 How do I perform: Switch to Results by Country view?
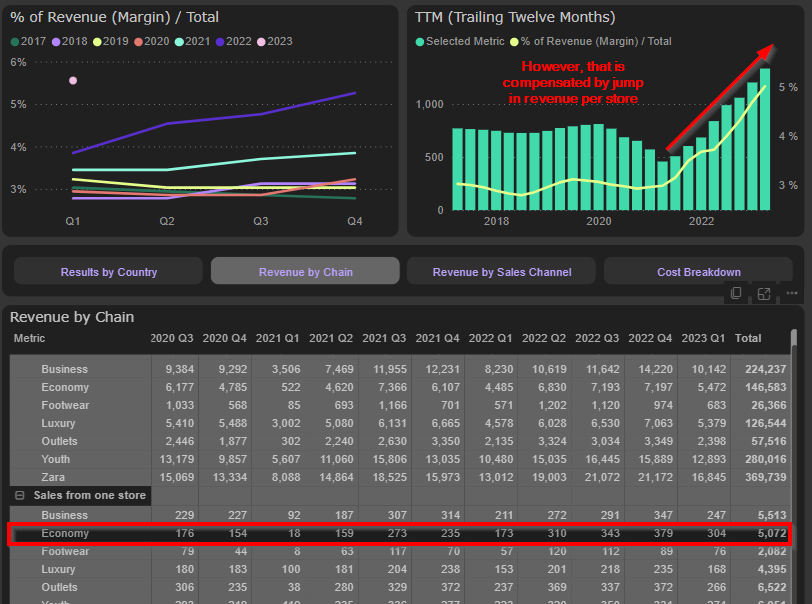point(108,272)
